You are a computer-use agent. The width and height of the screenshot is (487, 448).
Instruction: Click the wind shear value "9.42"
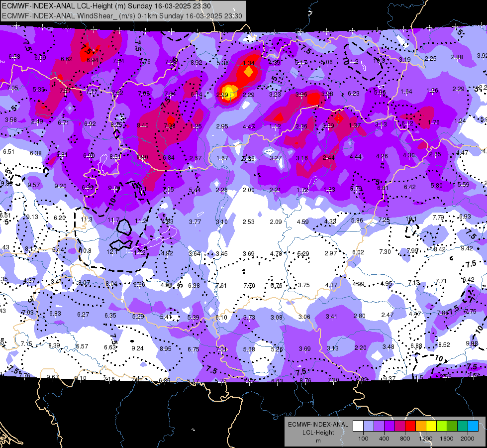(x=467, y=248)
